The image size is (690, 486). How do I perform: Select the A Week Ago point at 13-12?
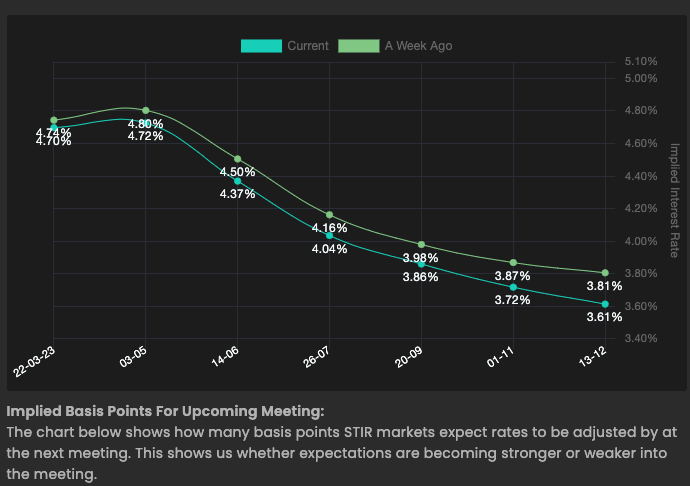pos(605,272)
